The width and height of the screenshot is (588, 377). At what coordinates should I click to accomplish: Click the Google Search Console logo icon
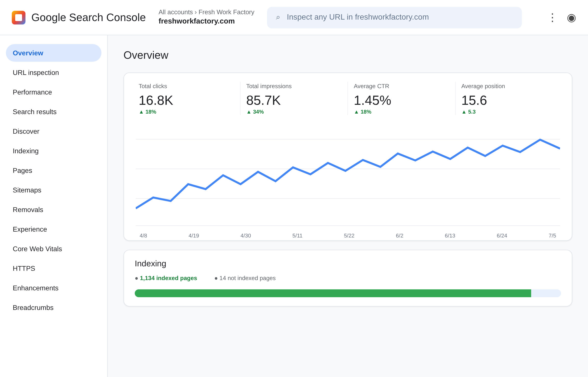coord(19,18)
